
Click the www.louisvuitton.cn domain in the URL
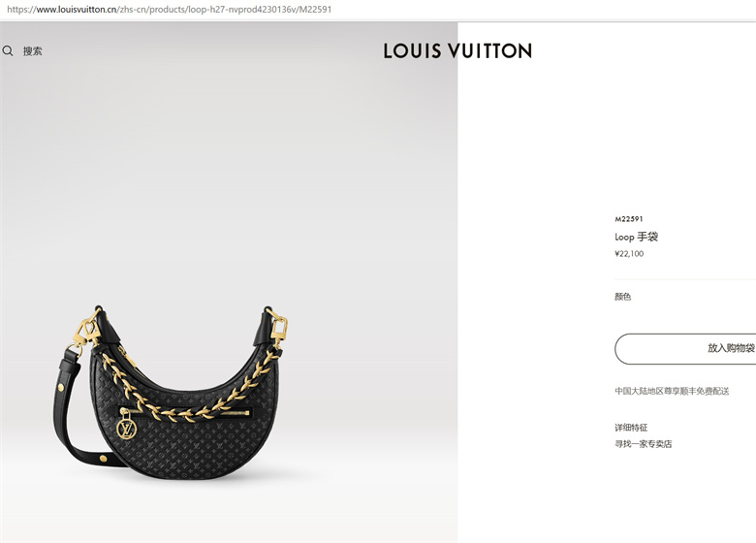[77, 9]
